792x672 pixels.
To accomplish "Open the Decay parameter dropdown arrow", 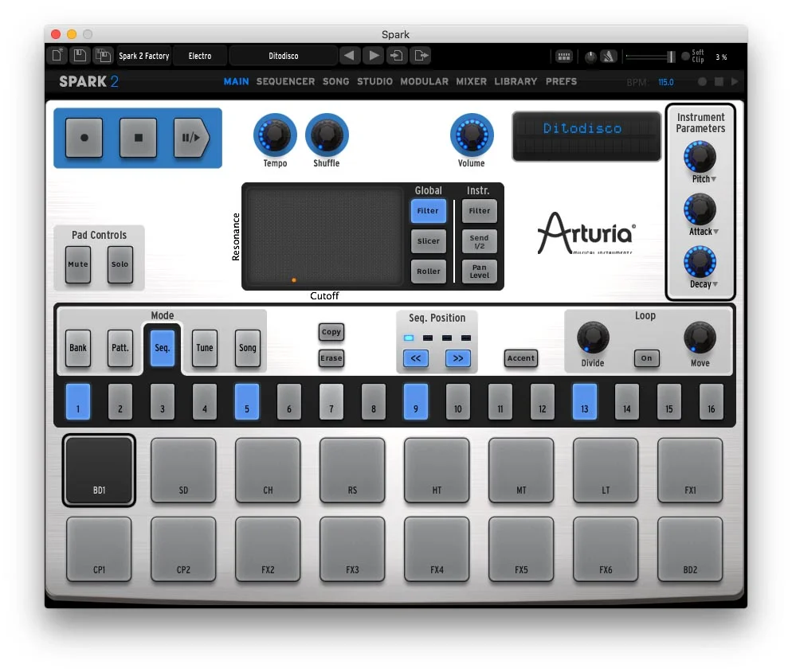I will (716, 284).
